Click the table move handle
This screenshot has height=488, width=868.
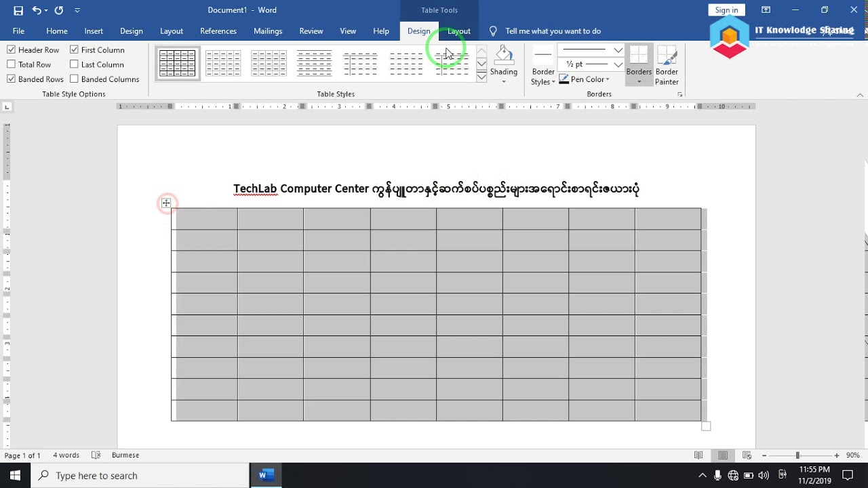coord(166,203)
